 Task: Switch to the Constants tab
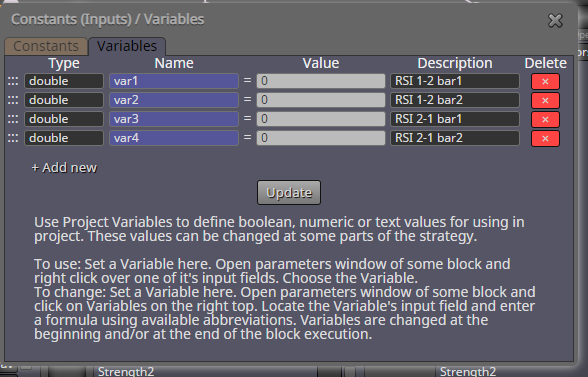click(x=46, y=46)
